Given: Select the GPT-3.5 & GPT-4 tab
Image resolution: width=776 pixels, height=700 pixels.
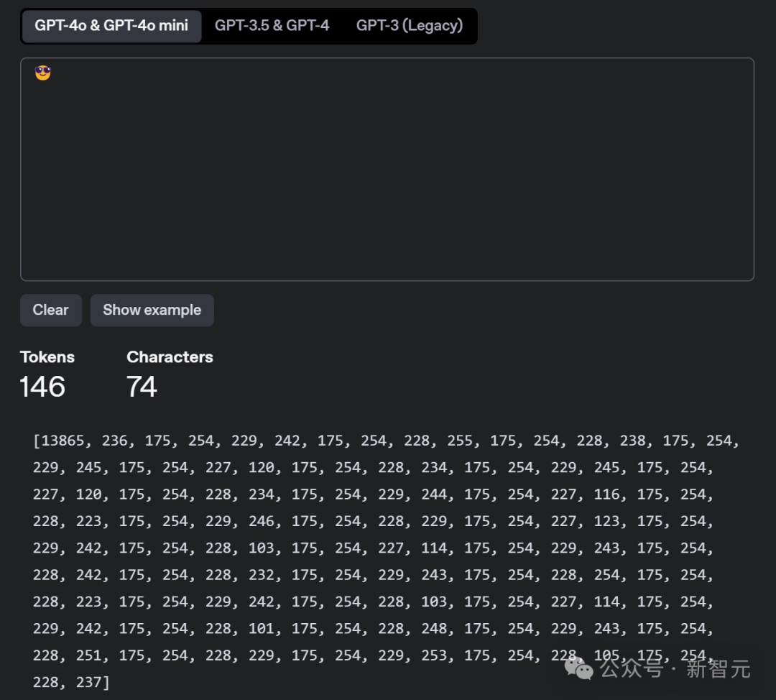Looking at the screenshot, I should click(272, 26).
